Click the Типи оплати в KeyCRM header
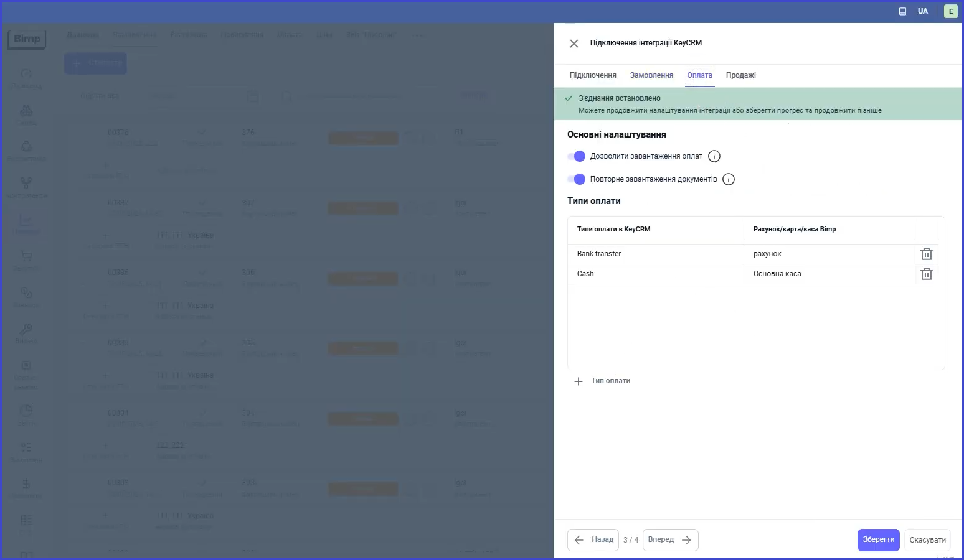This screenshot has width=964, height=560. 613,230
